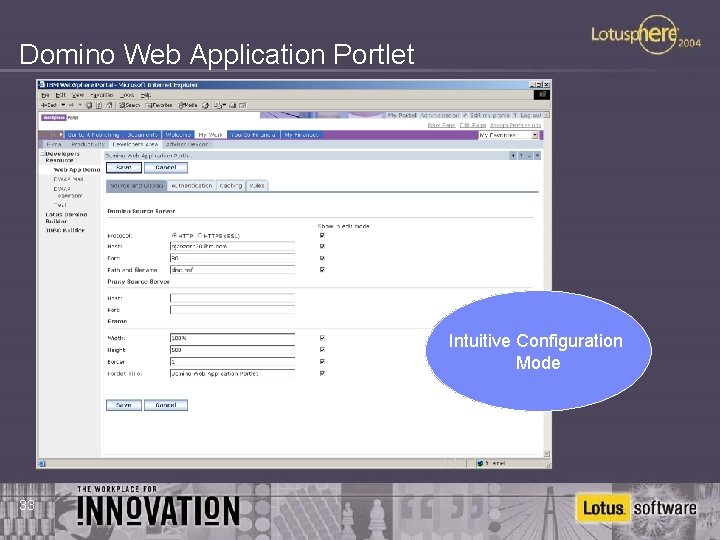Click the help icon in the portlet title bar
Viewport: 720px width, 540px height.
521,156
